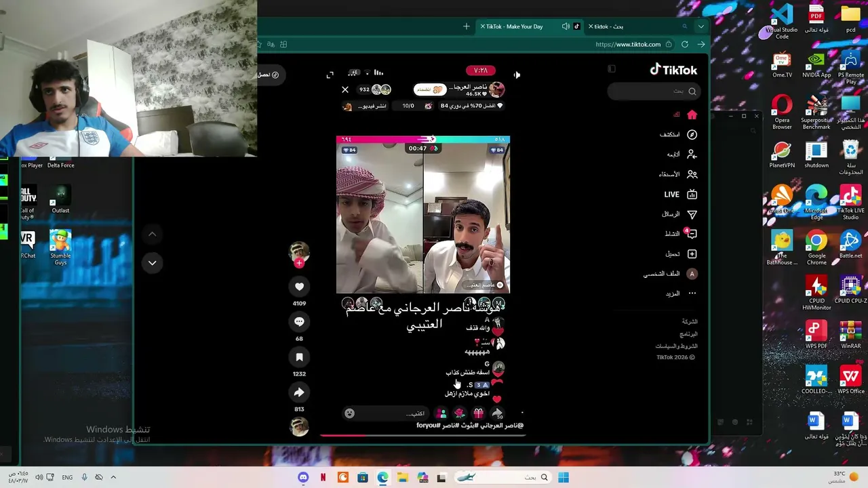
Task: Bookmark the video to favorites
Action: [x=299, y=357]
